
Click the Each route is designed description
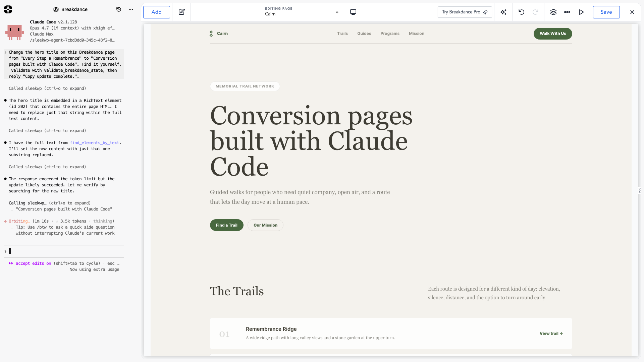click(494, 293)
